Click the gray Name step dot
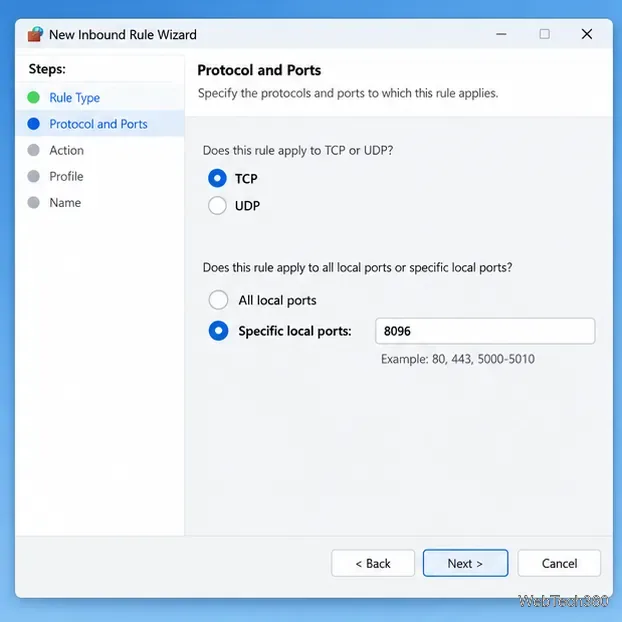The width and height of the screenshot is (622, 622). (33, 202)
